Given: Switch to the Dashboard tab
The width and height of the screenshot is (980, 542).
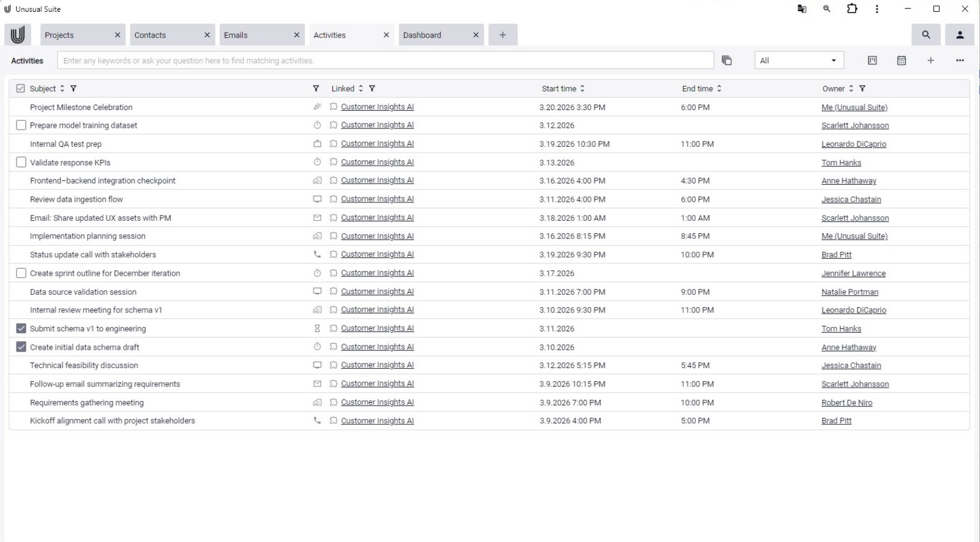Looking at the screenshot, I should point(422,35).
